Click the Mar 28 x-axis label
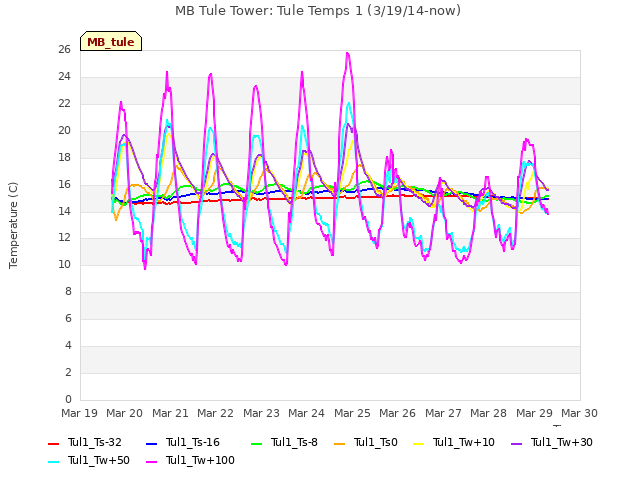 point(489,413)
